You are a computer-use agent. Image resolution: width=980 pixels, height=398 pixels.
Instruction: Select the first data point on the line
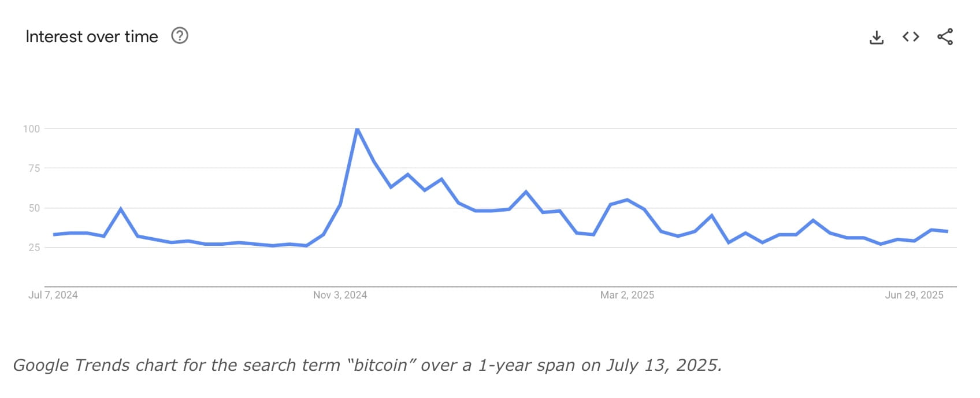[x=54, y=234]
